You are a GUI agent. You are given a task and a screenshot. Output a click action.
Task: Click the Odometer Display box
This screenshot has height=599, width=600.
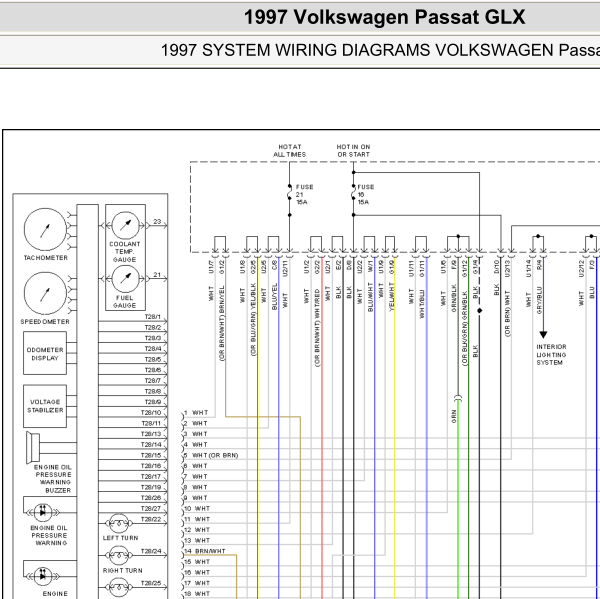coord(45,353)
